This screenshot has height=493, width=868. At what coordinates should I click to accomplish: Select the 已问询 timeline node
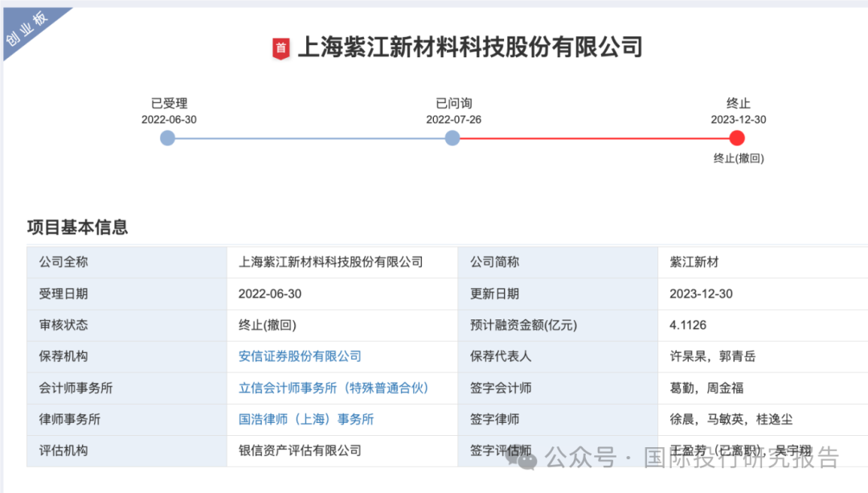point(452,138)
